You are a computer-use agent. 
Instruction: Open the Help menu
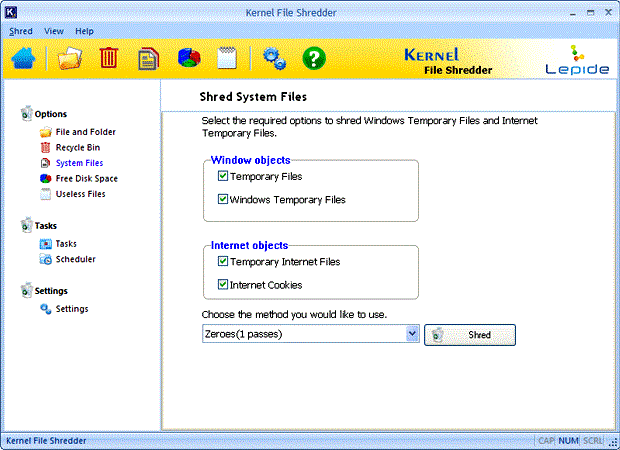click(84, 31)
